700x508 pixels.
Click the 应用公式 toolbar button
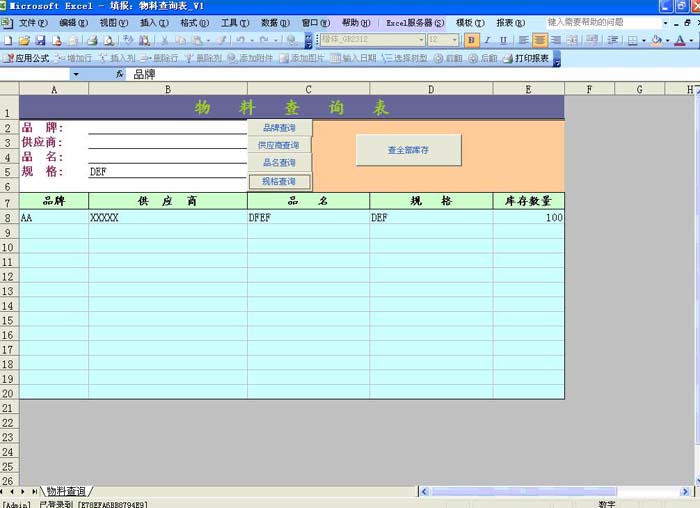pyautogui.click(x=27, y=58)
